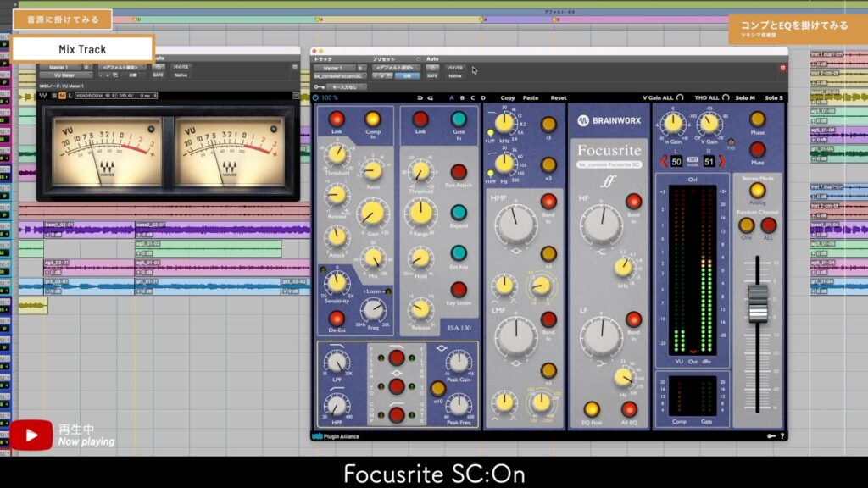Open the preset dropdown in the Focusrite window
Image resolution: width=868 pixels, height=488 pixels.
[396, 68]
